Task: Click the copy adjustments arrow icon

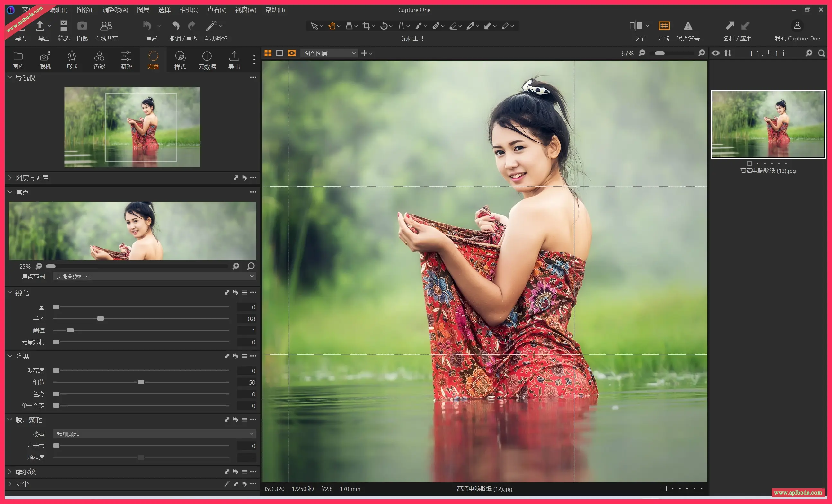Action: (730, 26)
